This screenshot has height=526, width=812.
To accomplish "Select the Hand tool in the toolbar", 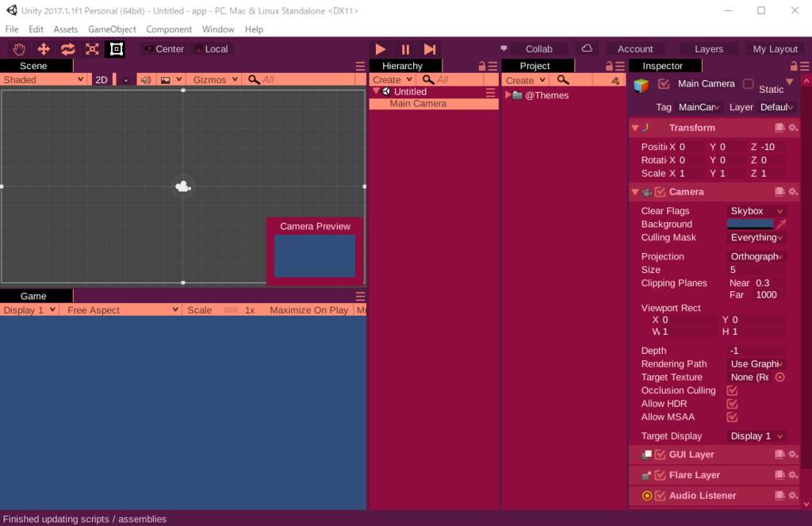I will point(19,48).
